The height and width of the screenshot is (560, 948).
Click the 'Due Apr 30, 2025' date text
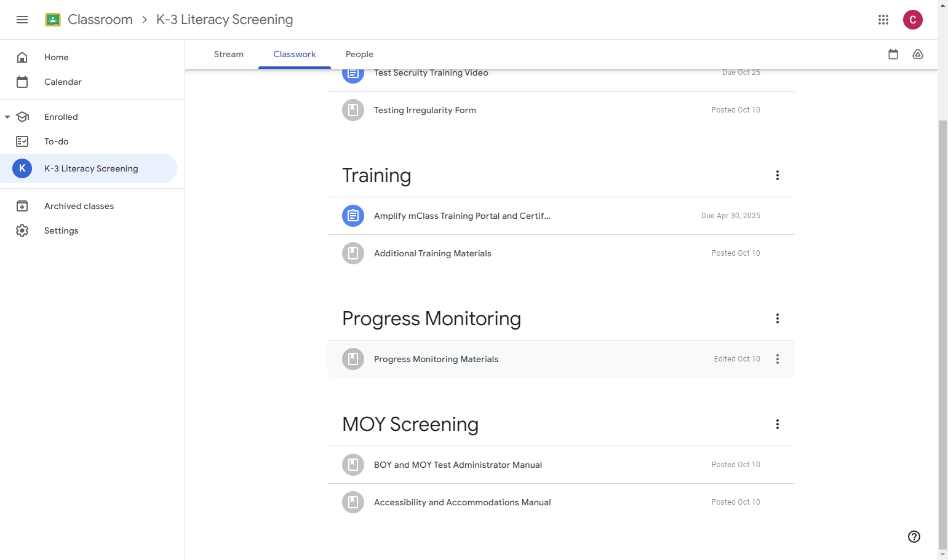[731, 216]
